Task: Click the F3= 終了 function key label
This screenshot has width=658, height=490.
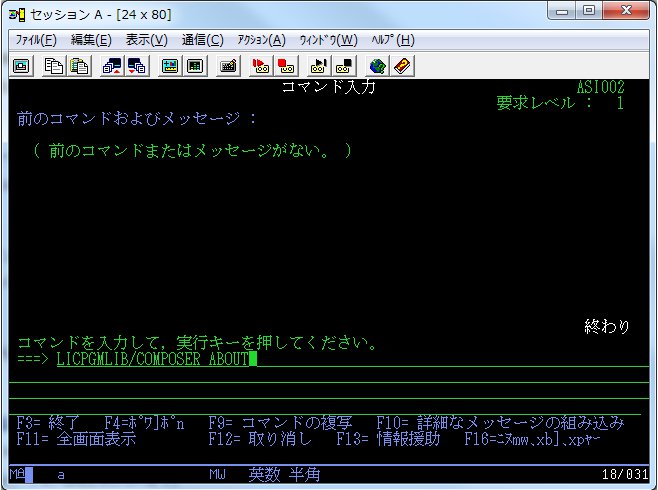Action: [47, 423]
